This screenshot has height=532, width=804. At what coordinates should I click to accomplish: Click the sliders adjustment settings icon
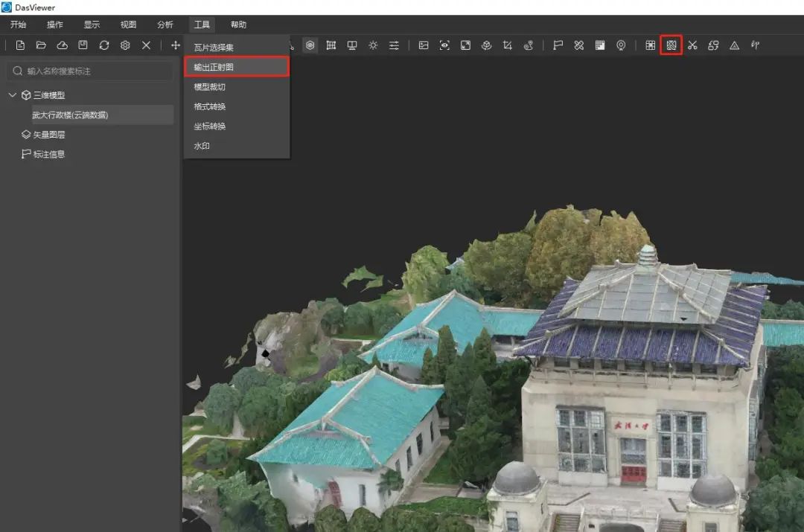[394, 45]
